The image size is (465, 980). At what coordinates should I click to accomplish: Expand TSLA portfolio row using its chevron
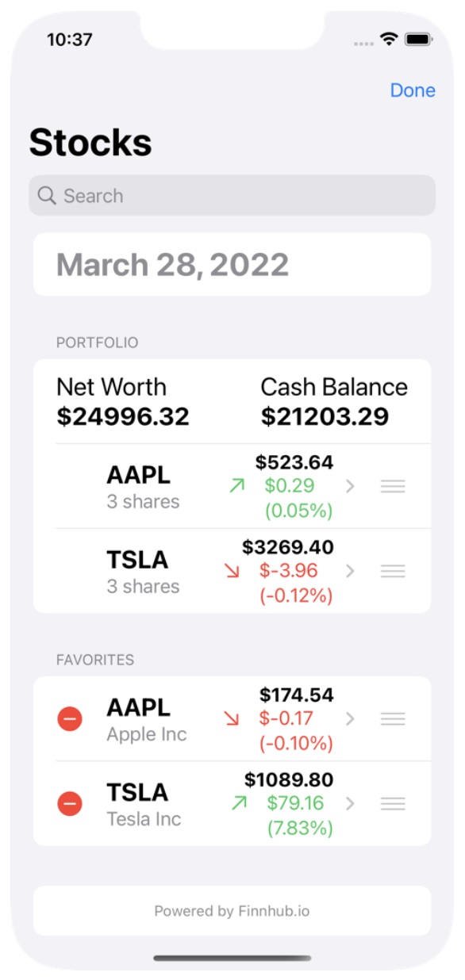pyautogui.click(x=350, y=570)
